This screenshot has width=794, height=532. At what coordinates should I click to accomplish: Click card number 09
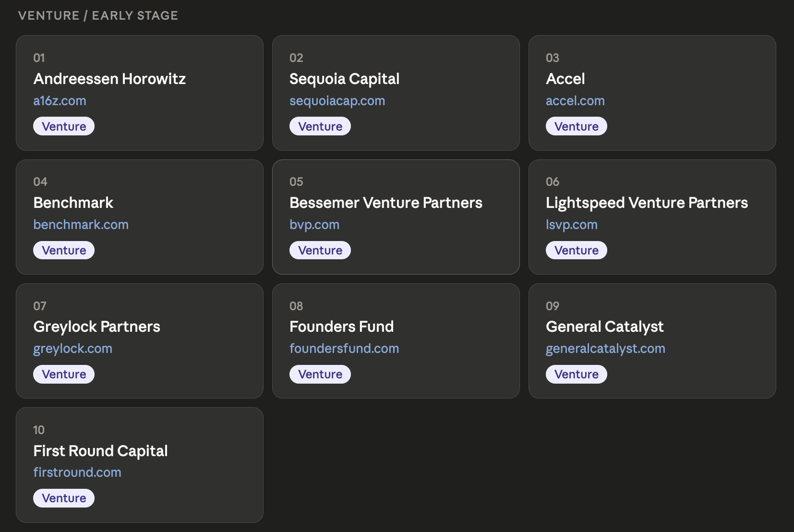tap(553, 306)
